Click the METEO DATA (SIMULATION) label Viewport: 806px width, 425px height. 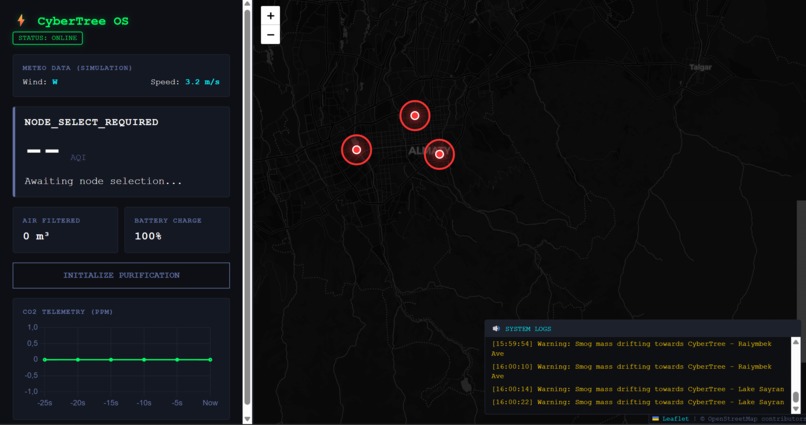pyautogui.click(x=77, y=68)
